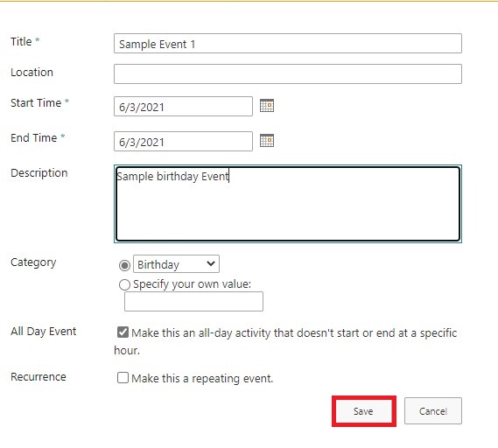Focus the Title field containing Sample Event 1
Image resolution: width=498 pixels, height=448 pixels.
coord(288,44)
